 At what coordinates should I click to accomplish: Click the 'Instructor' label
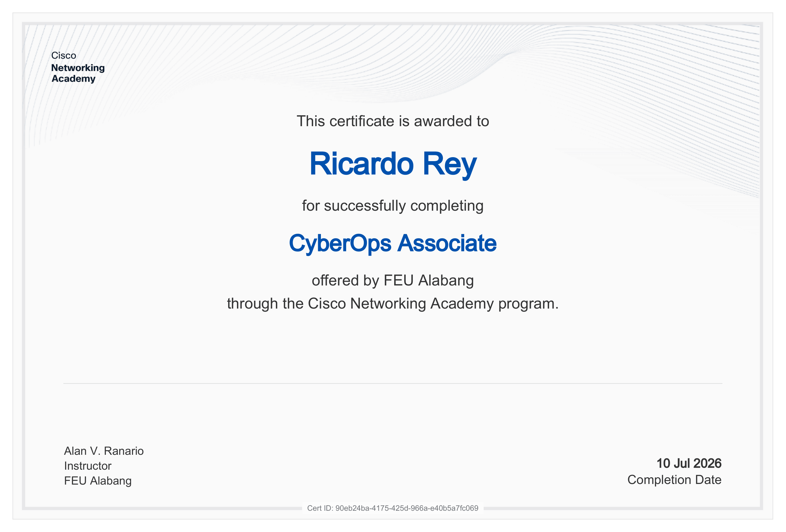coord(88,466)
